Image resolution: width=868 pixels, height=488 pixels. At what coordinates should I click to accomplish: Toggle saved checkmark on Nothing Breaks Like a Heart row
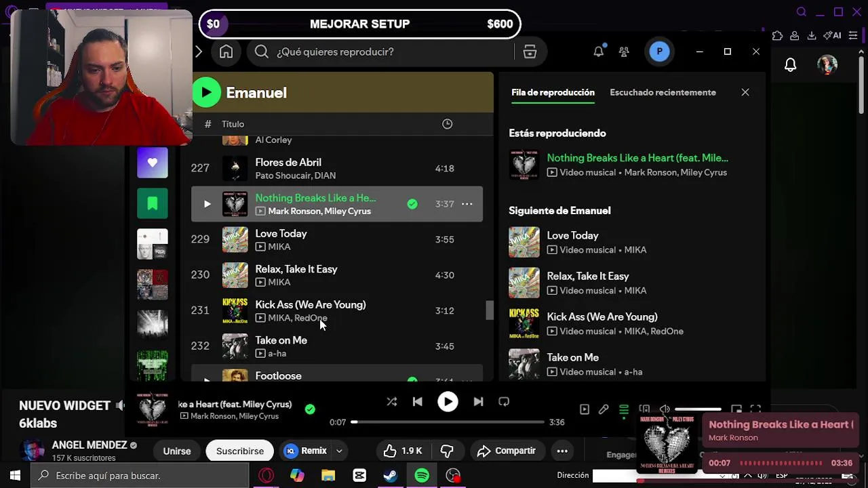coord(412,204)
